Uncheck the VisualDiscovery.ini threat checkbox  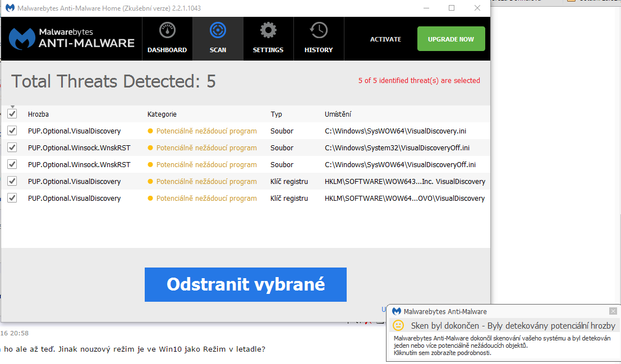tap(12, 131)
